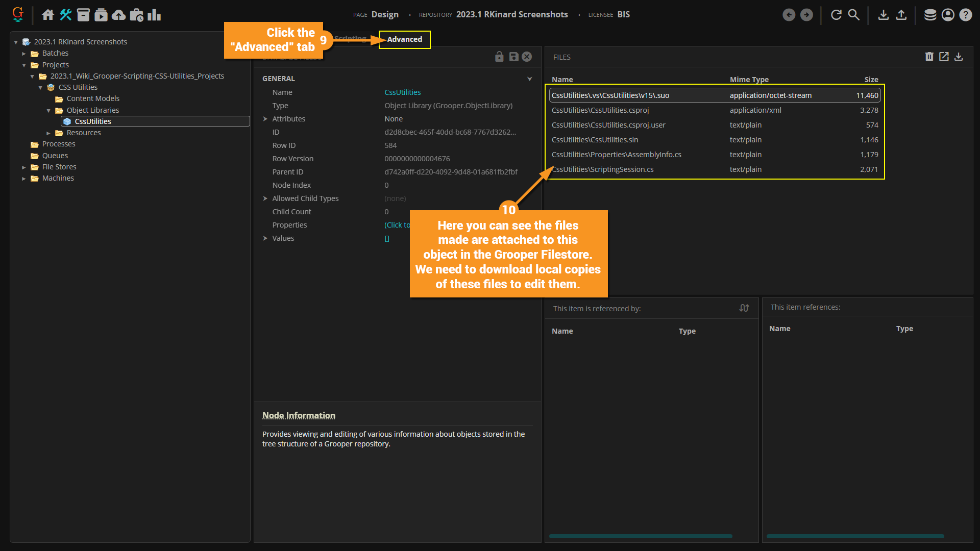Image resolution: width=980 pixels, height=551 pixels.
Task: Click the cloud upload Imports icon
Action: (118, 15)
